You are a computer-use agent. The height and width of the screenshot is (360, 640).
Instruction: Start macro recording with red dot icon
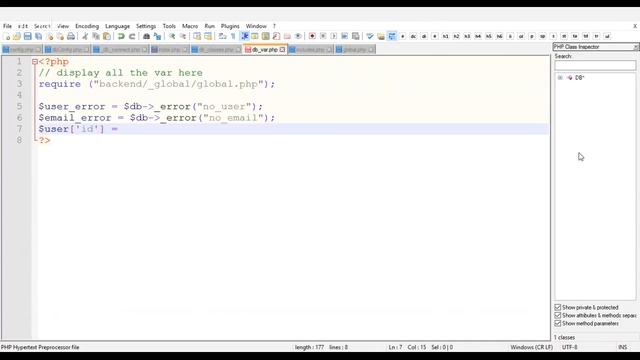click(x=312, y=36)
